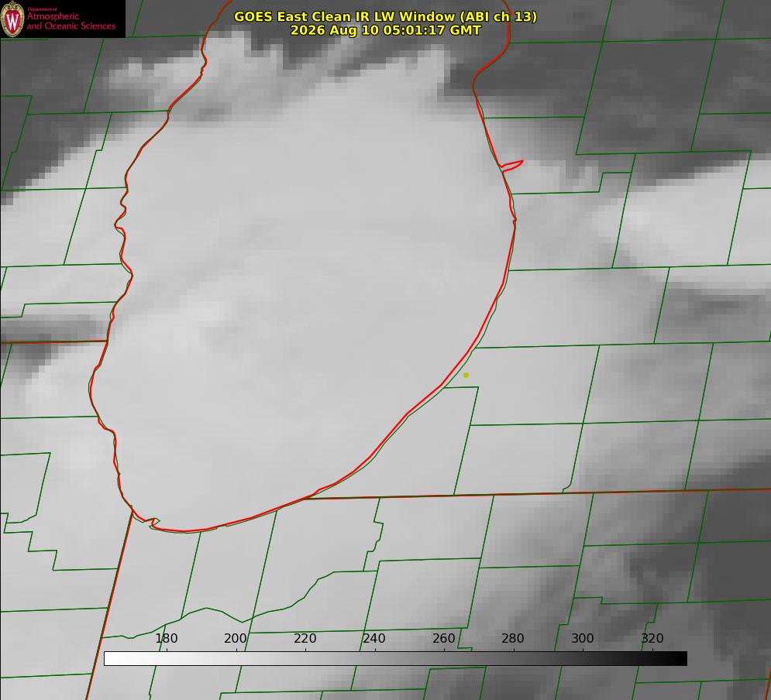The height and width of the screenshot is (700, 771).
Task: Click the 240 tick label on colorbar
Action: pos(374,638)
